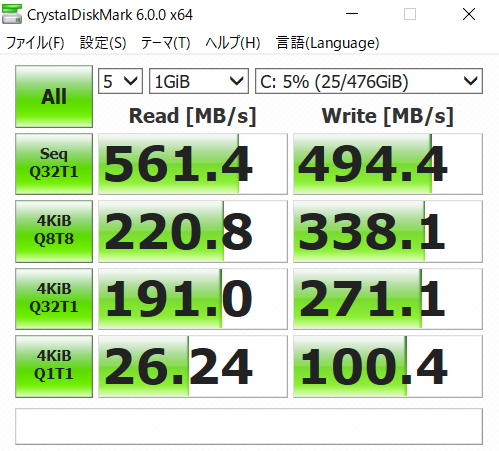The height and width of the screenshot is (451, 499).
Task: Click the 4KiB Q8T8 write result 338.1
Action: pyautogui.click(x=388, y=231)
